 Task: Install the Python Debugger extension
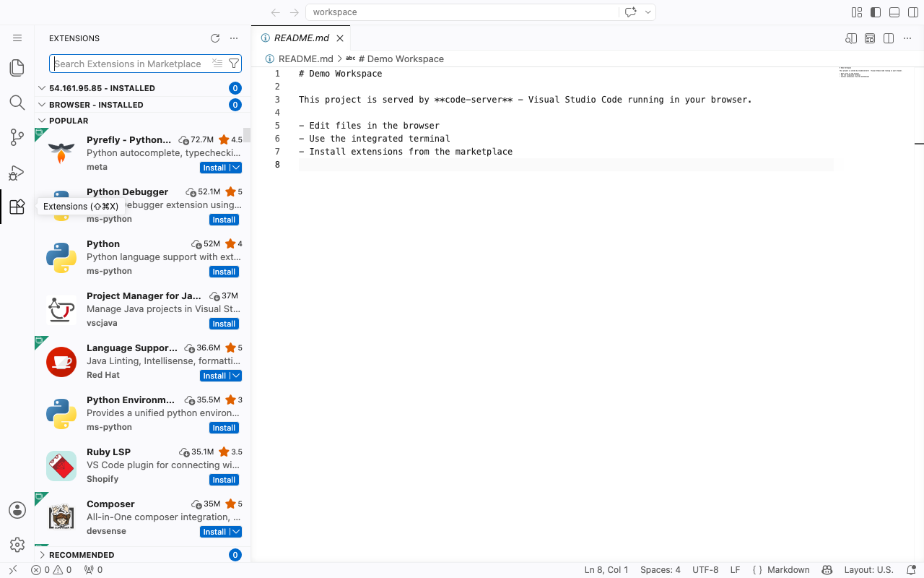pyautogui.click(x=224, y=220)
